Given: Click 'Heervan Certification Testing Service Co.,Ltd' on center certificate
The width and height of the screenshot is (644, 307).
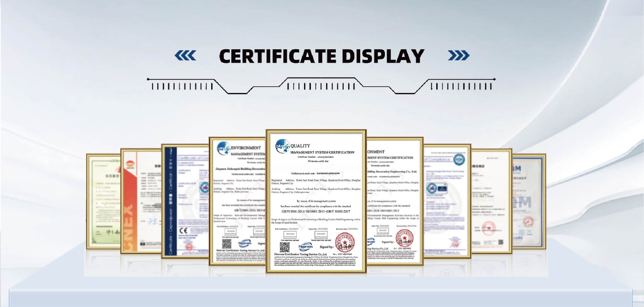Looking at the screenshot, I should click(300, 254).
